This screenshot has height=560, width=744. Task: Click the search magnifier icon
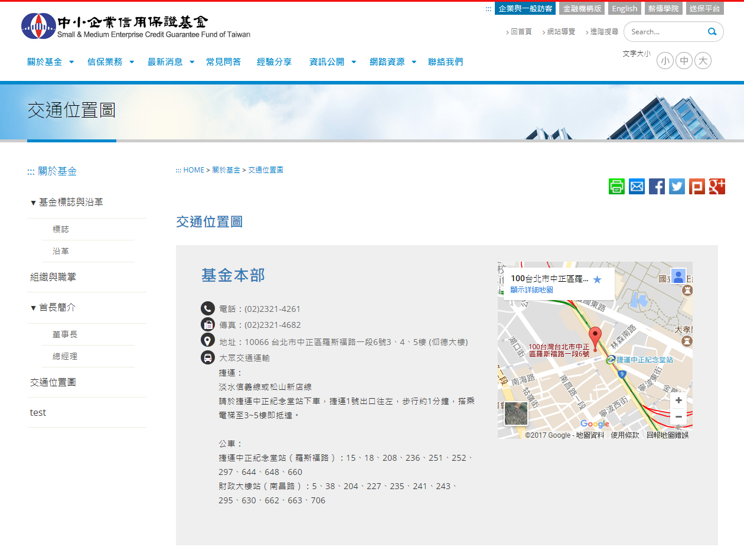[712, 32]
